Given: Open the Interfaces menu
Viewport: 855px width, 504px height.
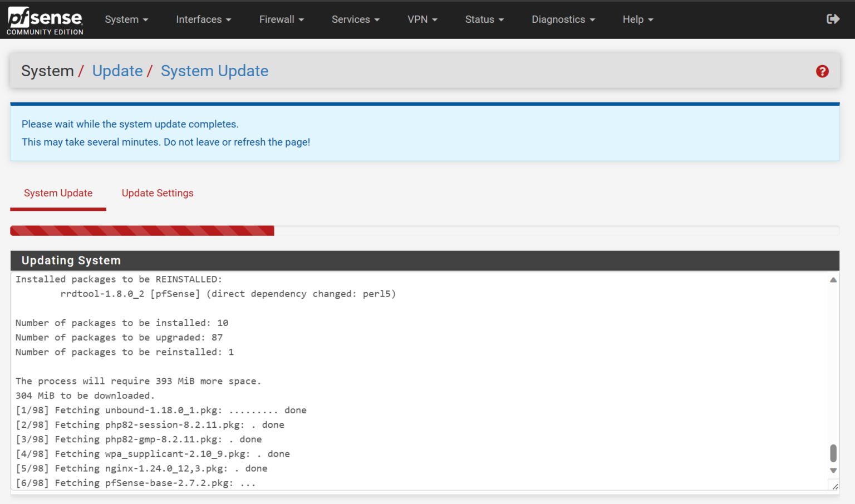Looking at the screenshot, I should tap(203, 19).
